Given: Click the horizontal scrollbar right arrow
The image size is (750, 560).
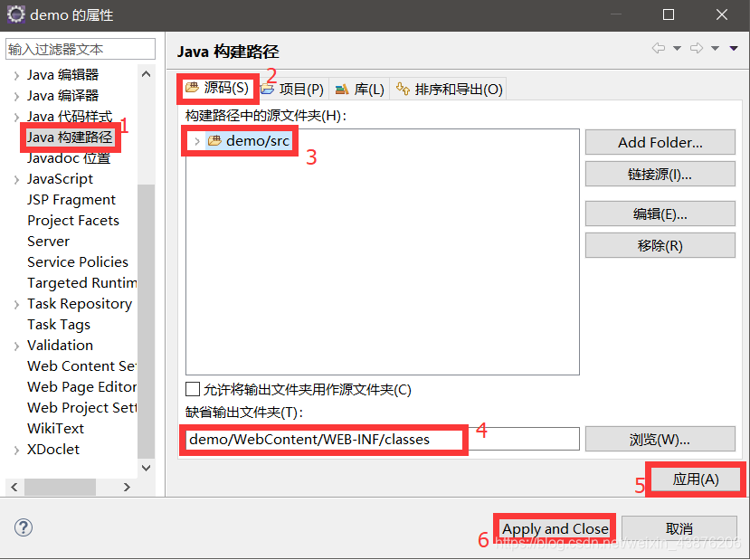Looking at the screenshot, I should click(127, 487).
